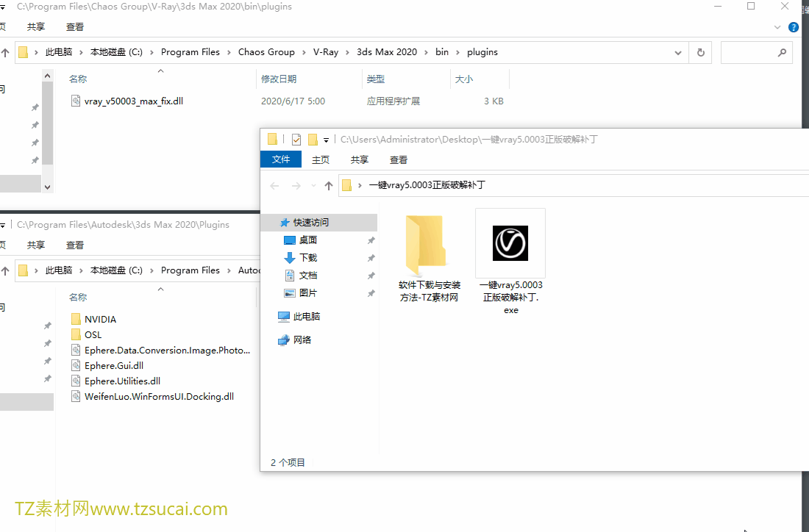This screenshot has height=532, width=809.
Task: Open 共享 tab in Autodesk Plugins window
Action: click(x=36, y=245)
